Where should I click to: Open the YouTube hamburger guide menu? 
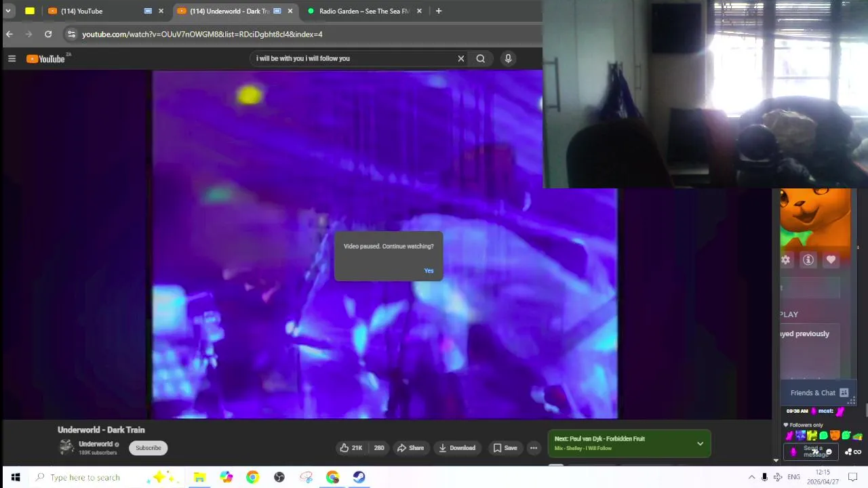click(12, 59)
